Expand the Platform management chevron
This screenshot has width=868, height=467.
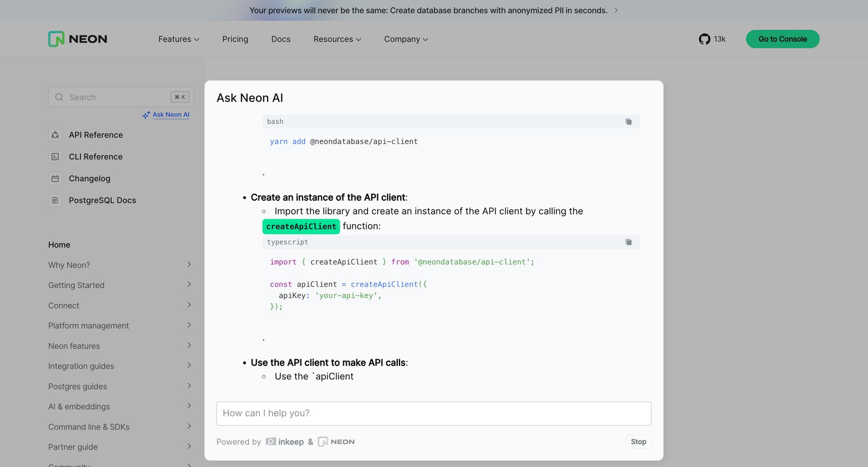click(x=189, y=325)
